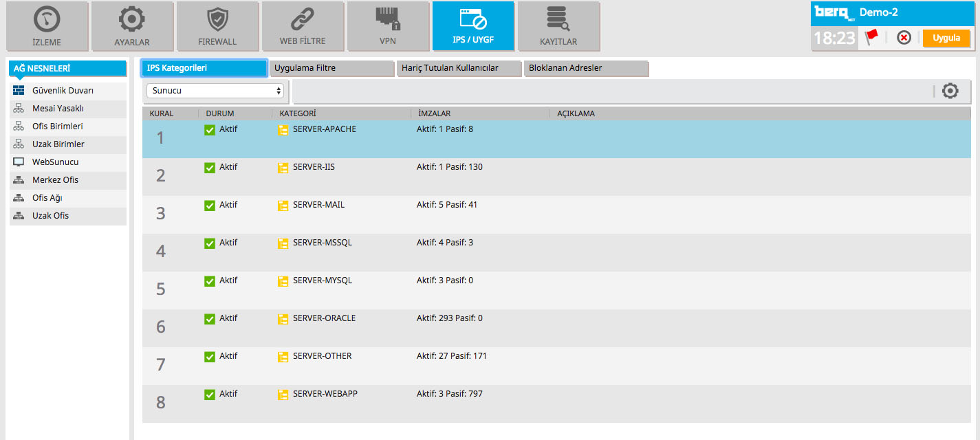
Task: Click the red flag notification icon
Action: click(872, 38)
